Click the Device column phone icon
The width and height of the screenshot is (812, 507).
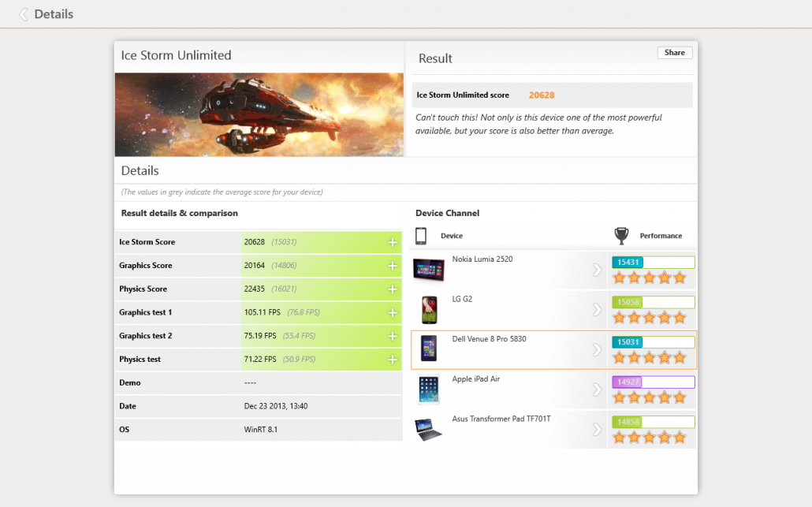coord(421,236)
